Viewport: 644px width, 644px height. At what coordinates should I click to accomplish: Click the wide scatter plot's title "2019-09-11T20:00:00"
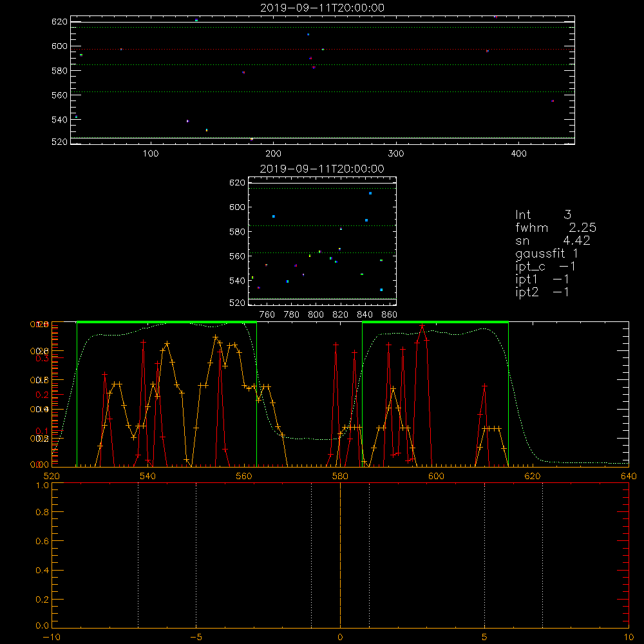tap(323, 8)
